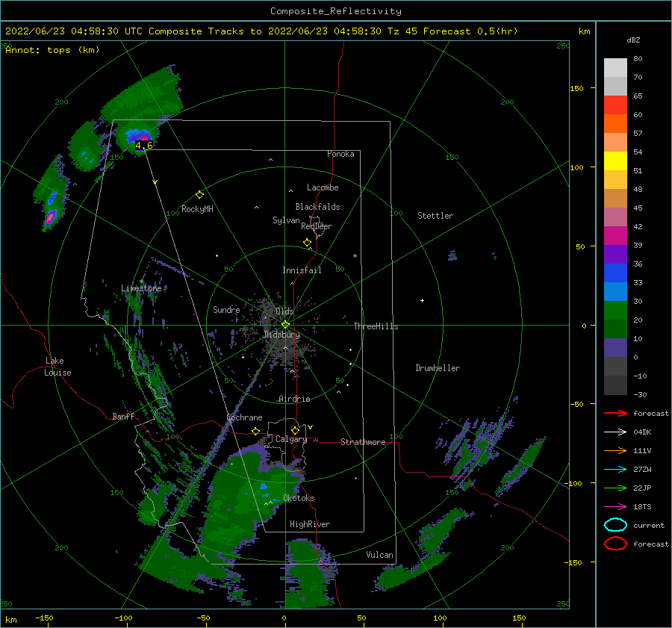This screenshot has height=628, width=672.
Task: Click the Limestone label
Action: [141, 288]
